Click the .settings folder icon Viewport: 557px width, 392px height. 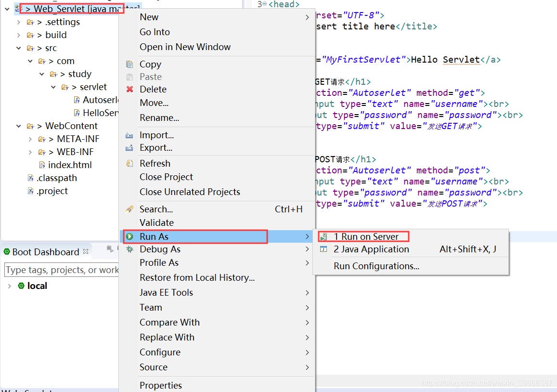[30, 22]
